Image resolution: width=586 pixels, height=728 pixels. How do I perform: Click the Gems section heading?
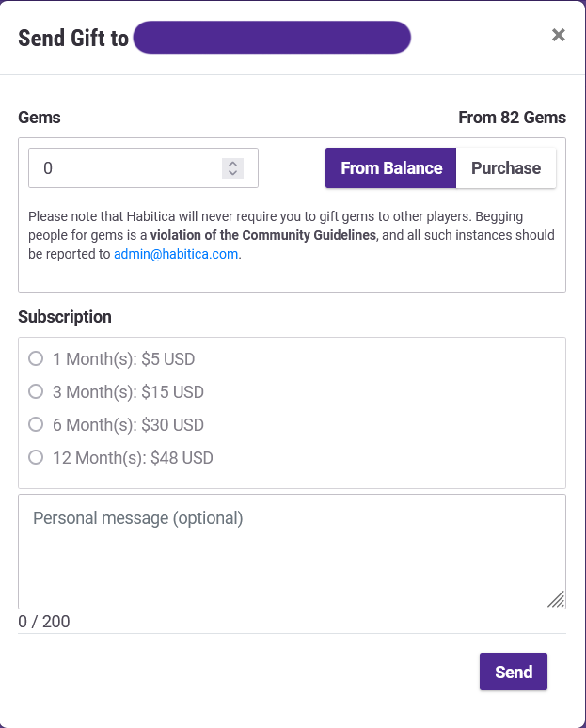pos(40,118)
